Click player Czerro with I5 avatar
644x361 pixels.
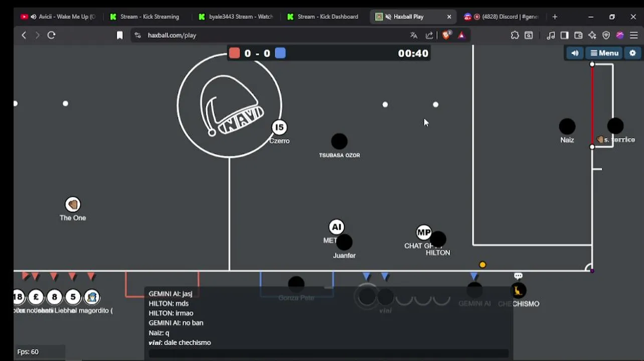tap(279, 127)
